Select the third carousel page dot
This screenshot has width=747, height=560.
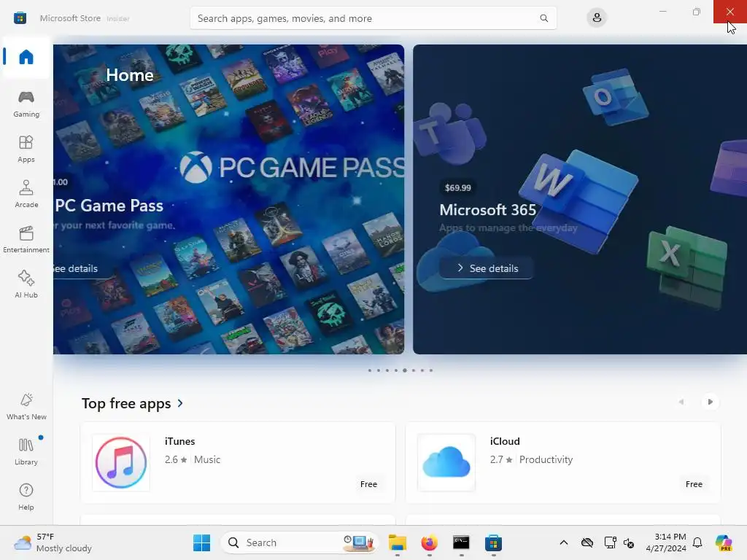[387, 370]
